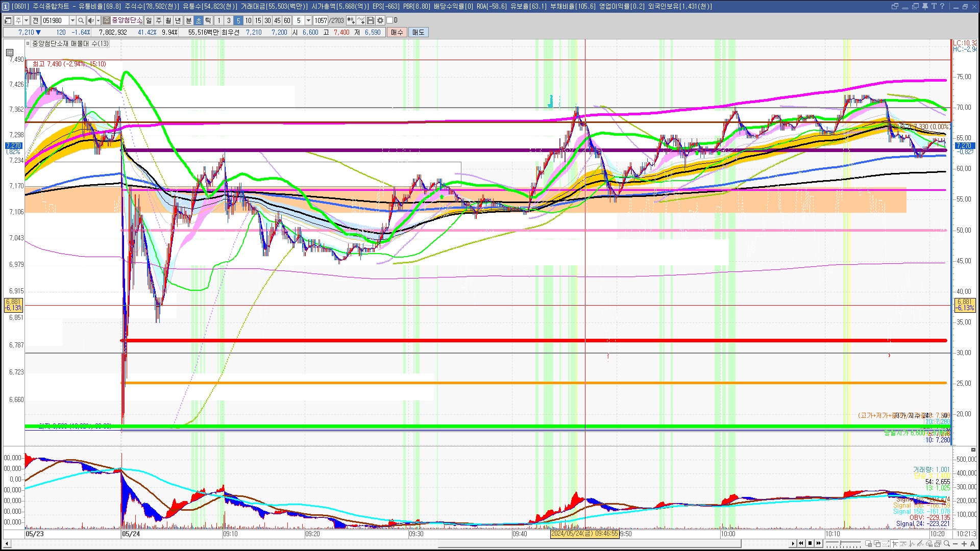Click the save chart floppy icon
Screen dimensions: 980x551
pos(371,20)
